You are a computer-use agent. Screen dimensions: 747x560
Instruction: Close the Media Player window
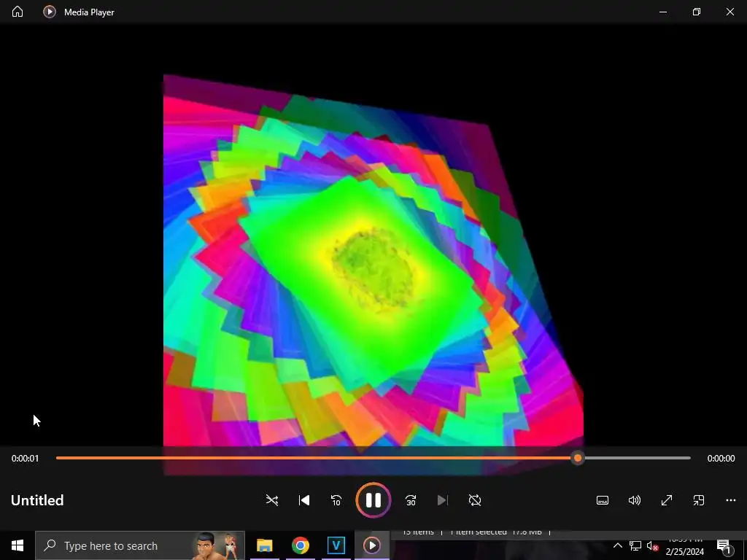click(729, 12)
